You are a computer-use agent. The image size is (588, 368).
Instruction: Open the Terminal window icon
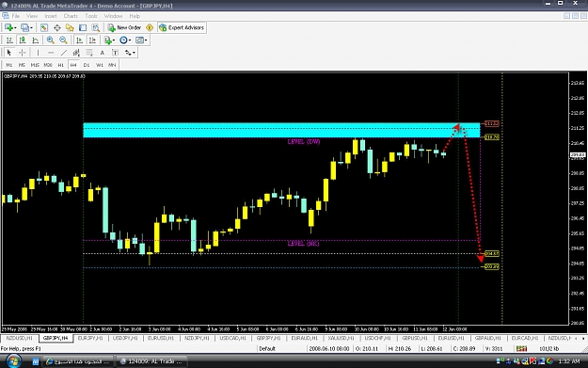[83, 27]
